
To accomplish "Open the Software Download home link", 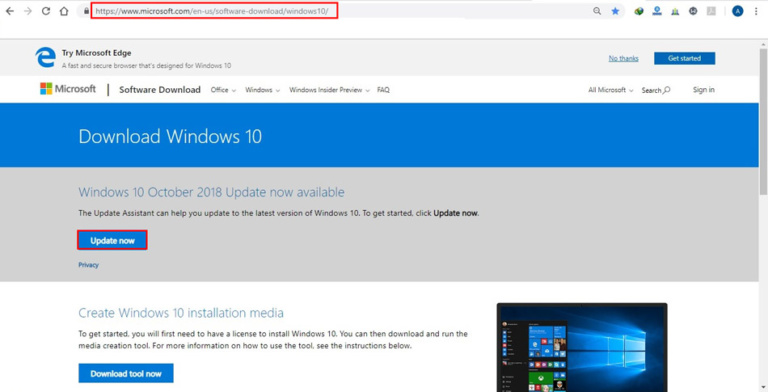I will pyautogui.click(x=160, y=90).
